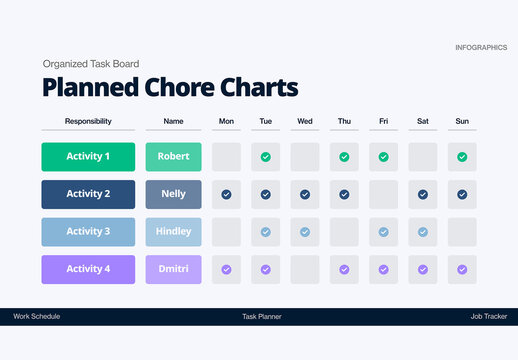Click Job Tracker in footer bar

[489, 316]
